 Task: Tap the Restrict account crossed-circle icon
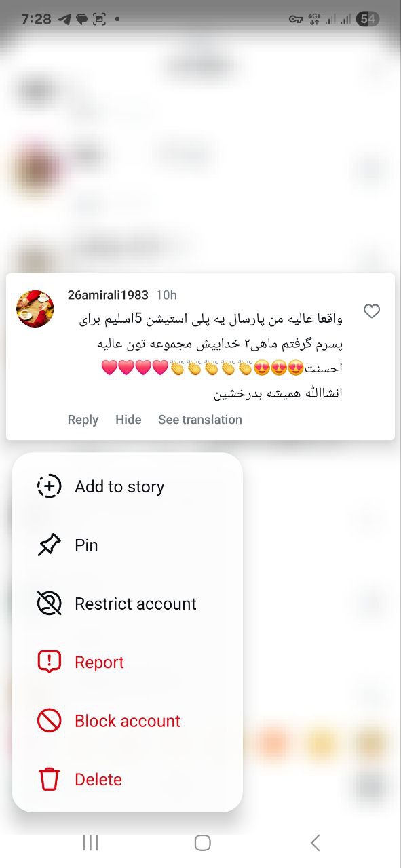49,604
